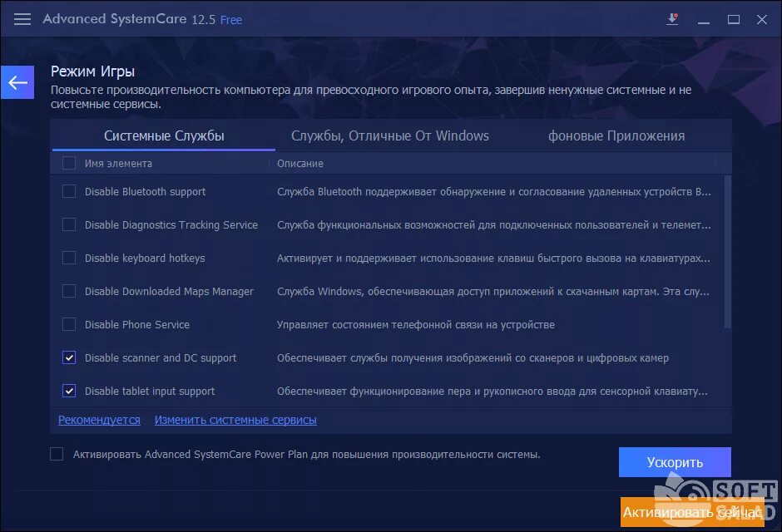
Task: Select the Disable Phone Service label
Action: [137, 325]
